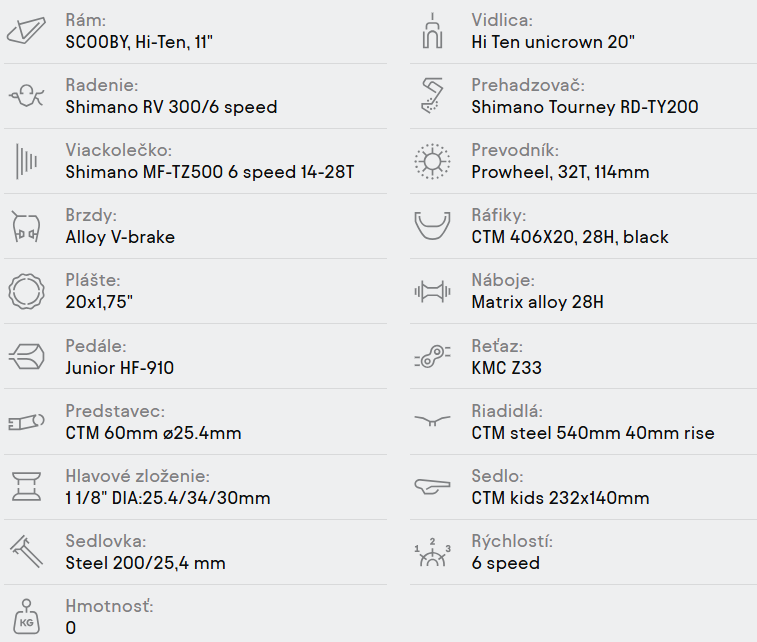Click the handlebar icon beside Riadidlá
This screenshot has height=642, width=757.
click(432, 422)
